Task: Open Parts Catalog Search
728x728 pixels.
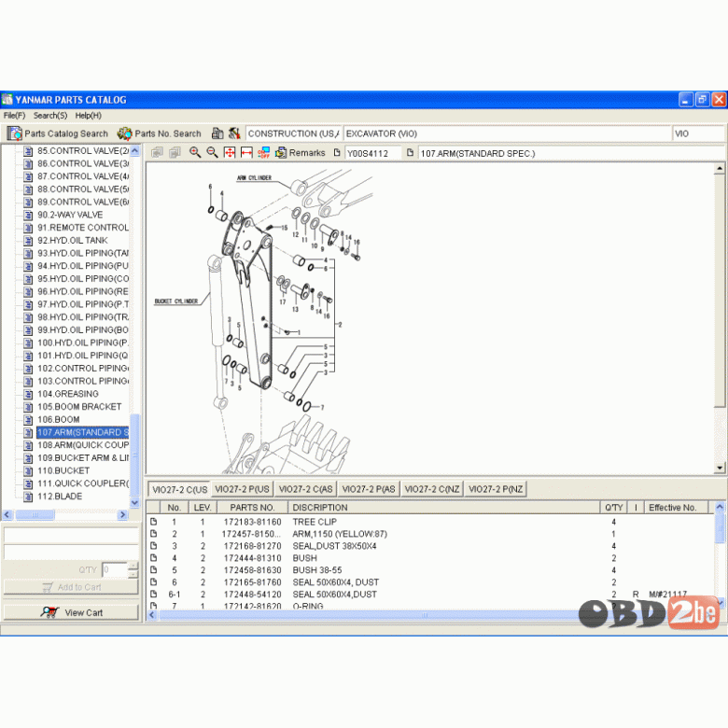Action: coord(58,133)
